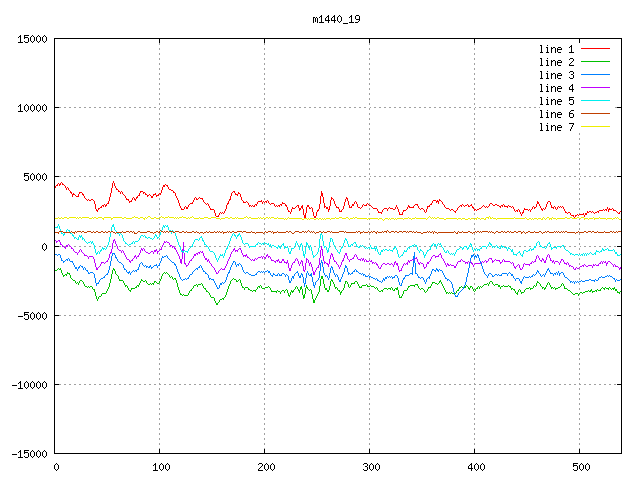Click the blue line 3 legend sample
The image size is (640, 480).
pyautogui.click(x=595, y=75)
